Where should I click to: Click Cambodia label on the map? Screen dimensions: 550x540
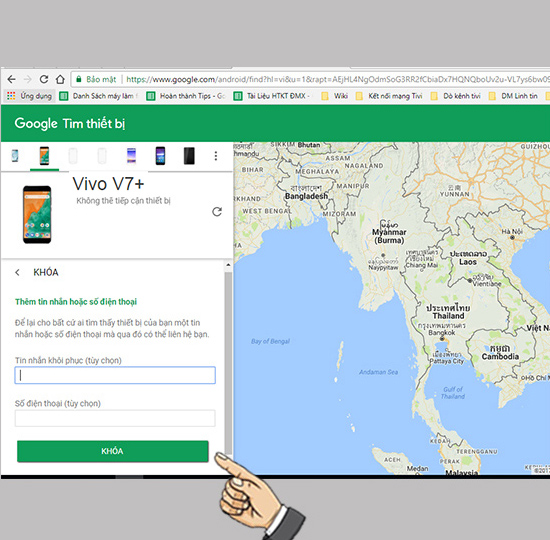point(500,356)
